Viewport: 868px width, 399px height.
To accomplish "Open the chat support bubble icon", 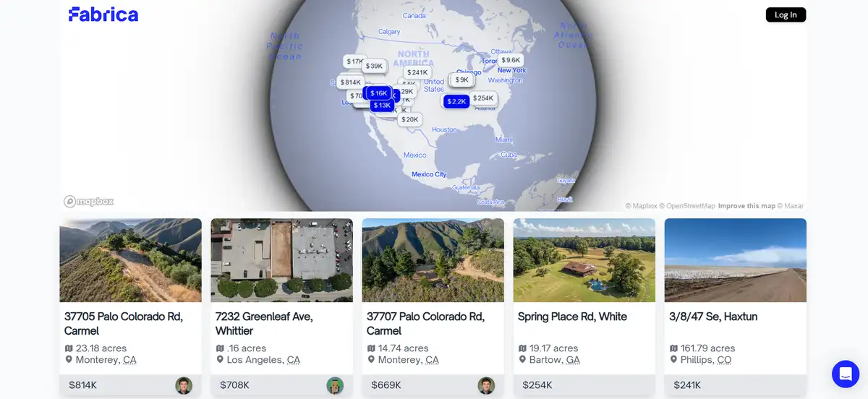I will (845, 374).
